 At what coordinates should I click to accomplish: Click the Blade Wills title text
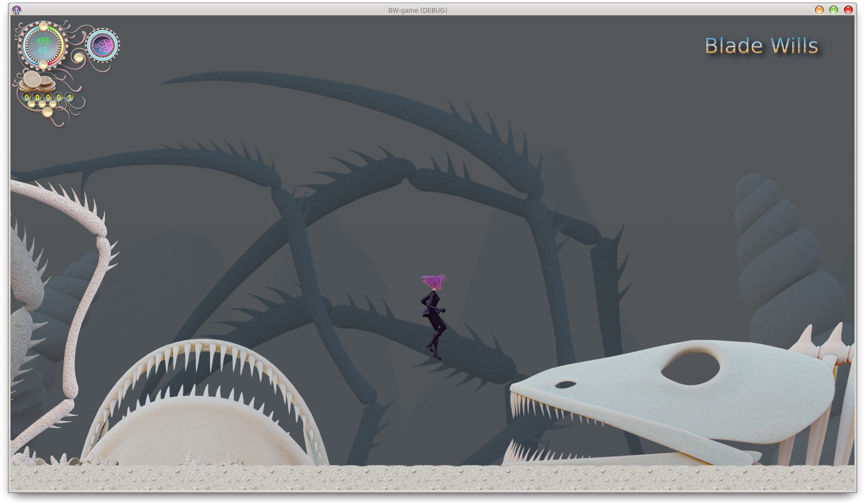click(761, 46)
